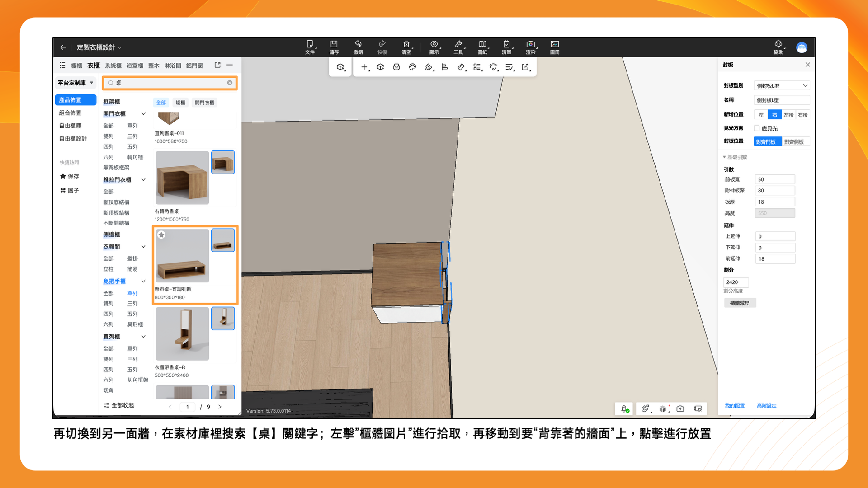Open the 封板型別 dropdown

pyautogui.click(x=781, y=86)
